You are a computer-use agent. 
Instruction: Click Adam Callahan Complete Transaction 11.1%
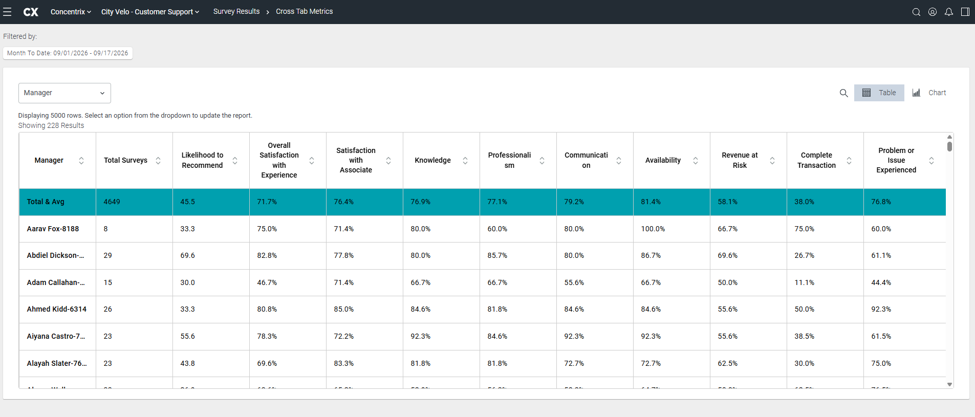[804, 282]
